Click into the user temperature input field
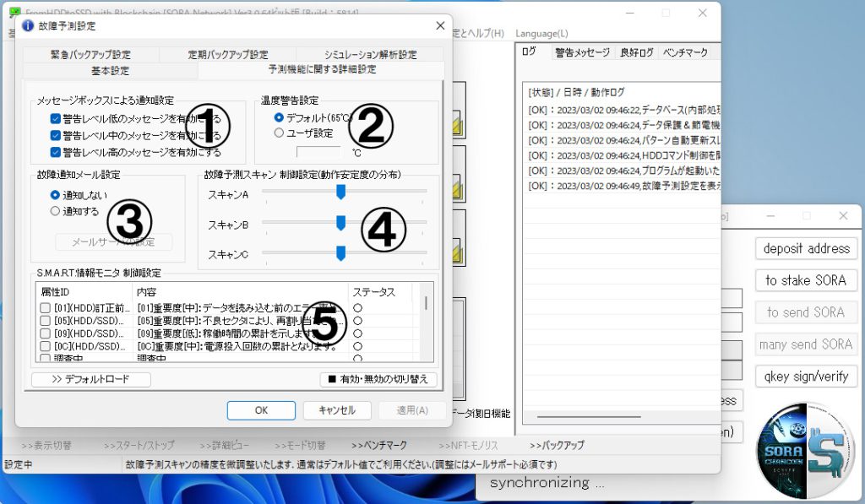The height and width of the screenshot is (504, 865). coord(318,152)
